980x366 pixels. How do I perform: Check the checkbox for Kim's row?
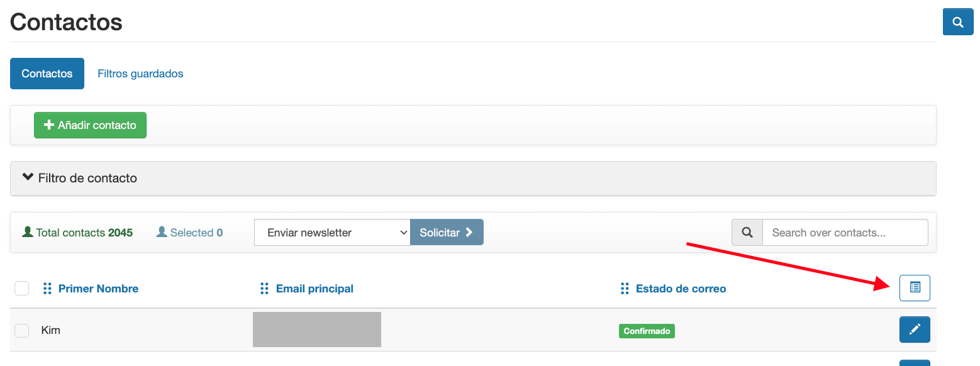click(22, 330)
